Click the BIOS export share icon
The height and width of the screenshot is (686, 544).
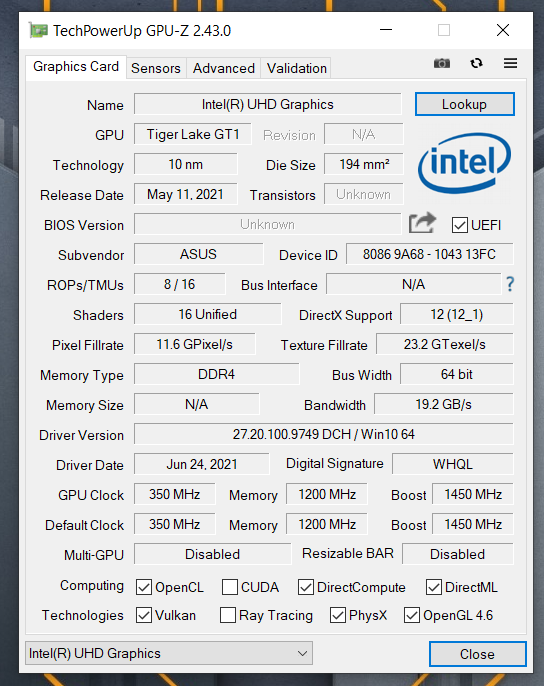coord(422,223)
